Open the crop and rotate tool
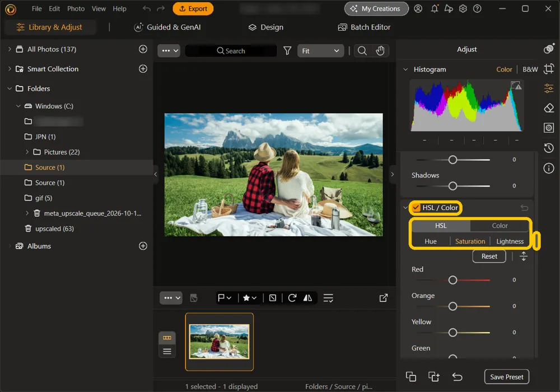This screenshot has height=392, width=560. coord(549,68)
